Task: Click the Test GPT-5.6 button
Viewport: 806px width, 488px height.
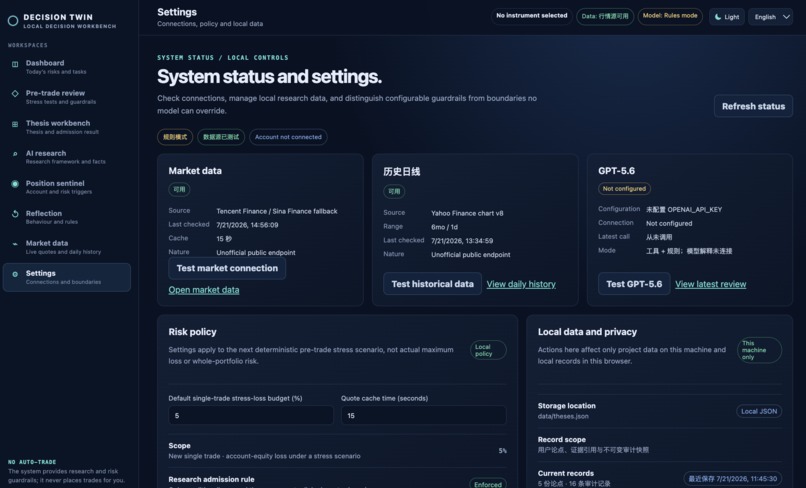Action: (x=634, y=284)
